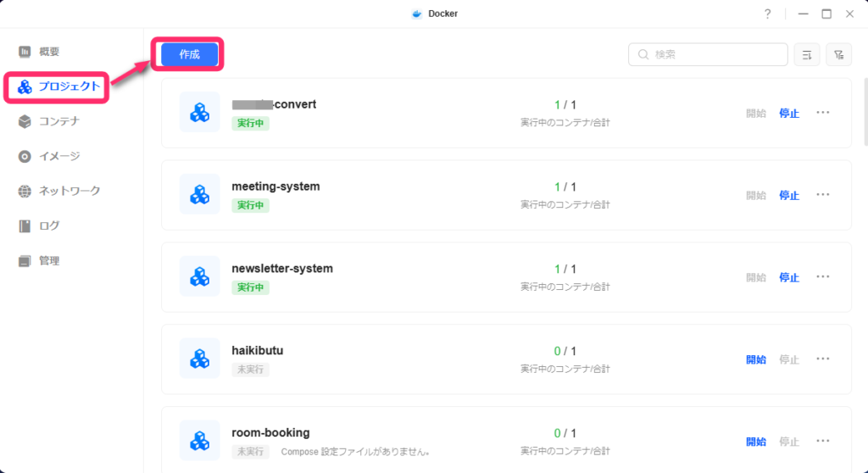Click the Docker whale title icon
868x473 pixels.
(x=417, y=14)
